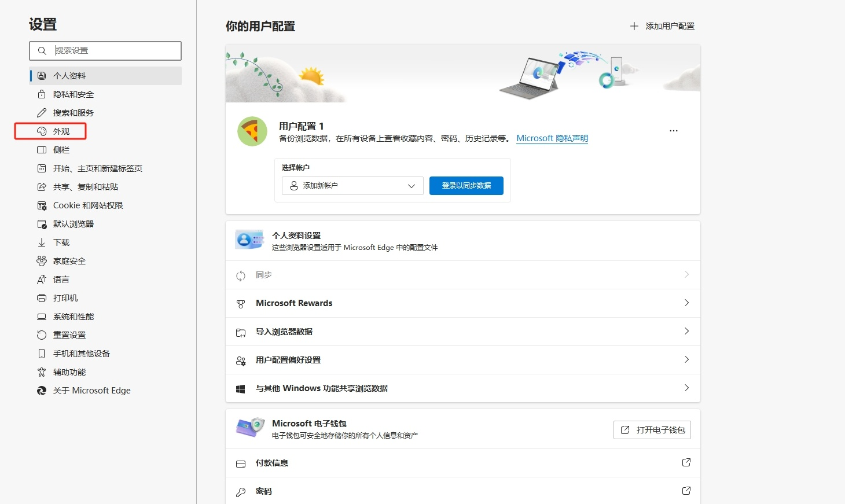
Task: Focus the 搜索设置 search field
Action: tap(105, 51)
